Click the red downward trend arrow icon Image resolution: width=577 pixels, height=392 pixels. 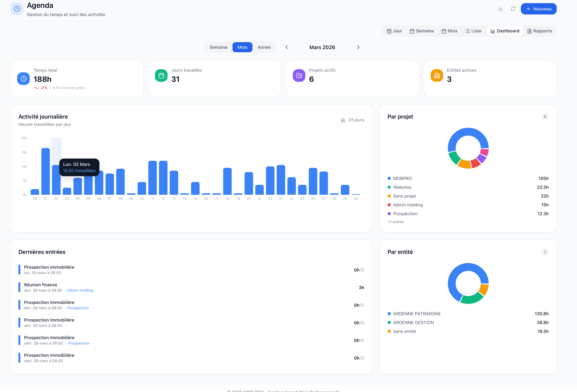pos(36,88)
